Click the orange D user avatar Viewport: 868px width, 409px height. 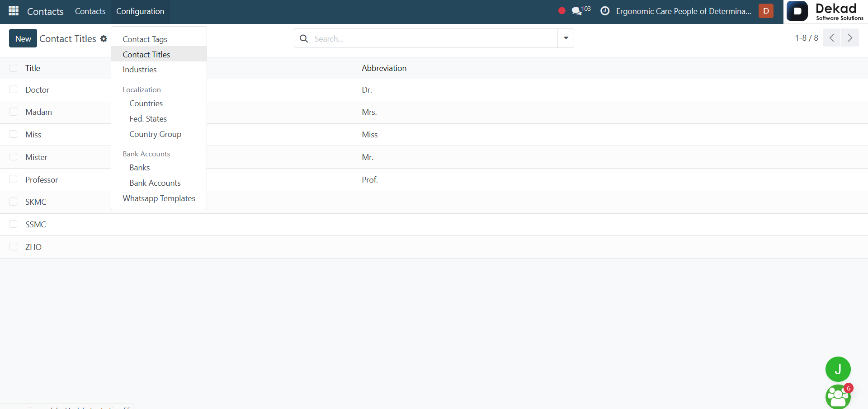tap(766, 11)
